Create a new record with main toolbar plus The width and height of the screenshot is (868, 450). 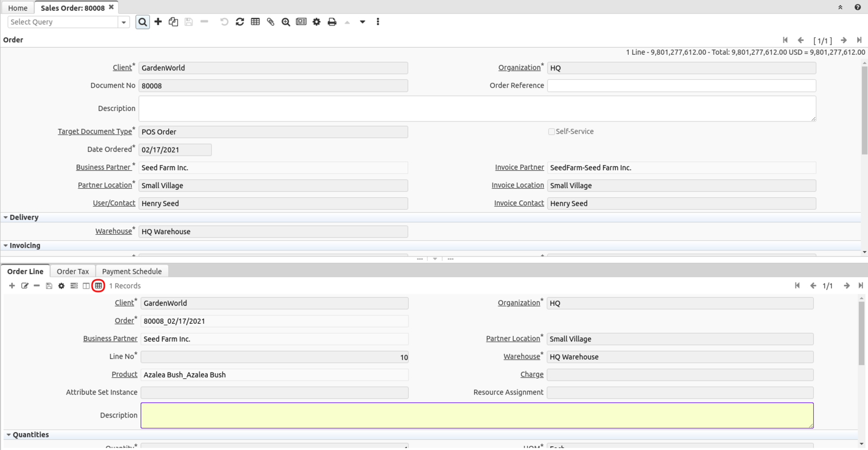(x=158, y=22)
